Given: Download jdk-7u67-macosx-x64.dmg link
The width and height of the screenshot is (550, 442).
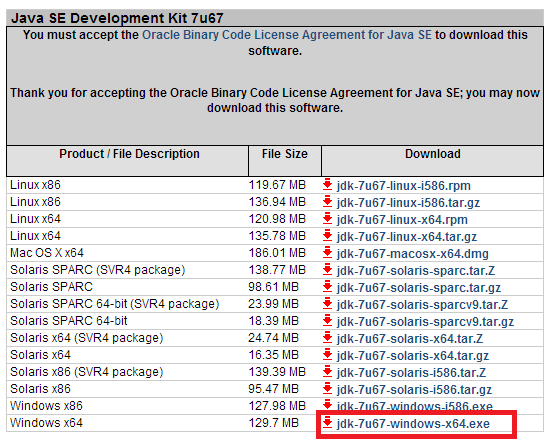Looking at the screenshot, I should tap(413, 254).
